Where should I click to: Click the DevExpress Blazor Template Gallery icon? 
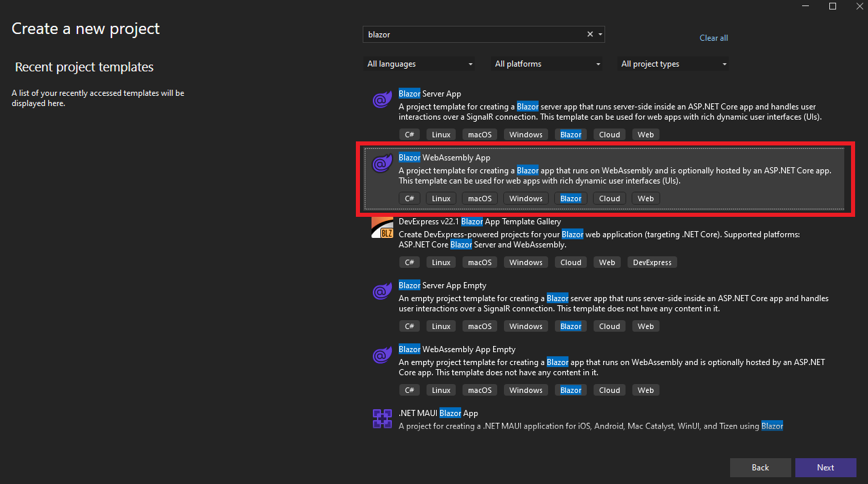click(382, 228)
